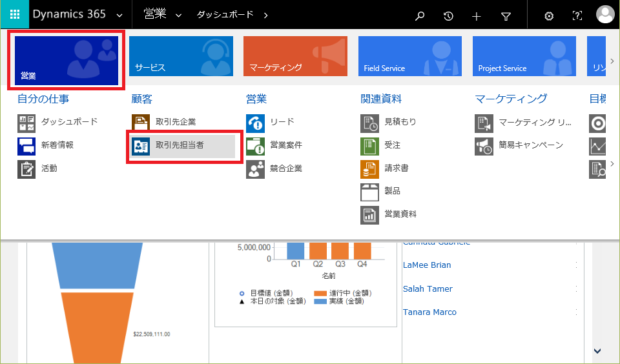Open LaMee Brian record link

coord(427,265)
